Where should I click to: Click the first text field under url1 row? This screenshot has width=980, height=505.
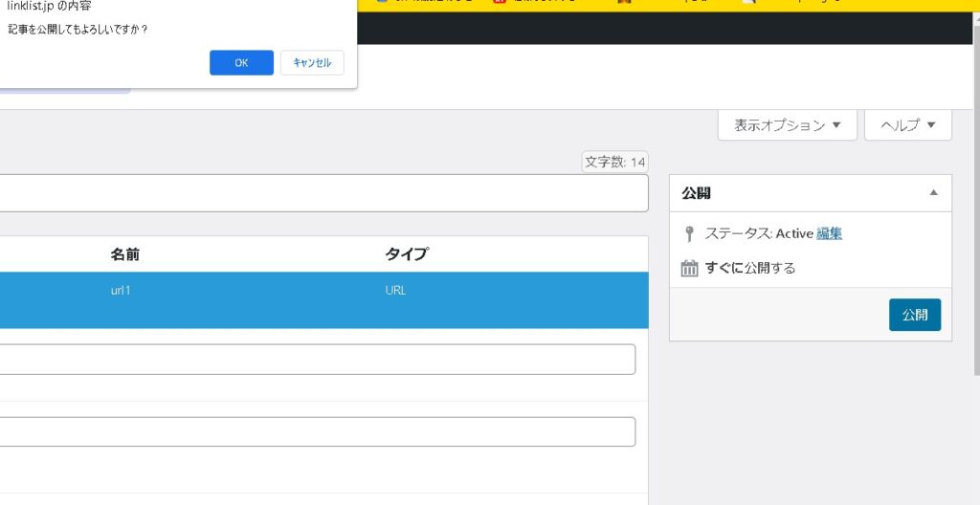coord(318,360)
